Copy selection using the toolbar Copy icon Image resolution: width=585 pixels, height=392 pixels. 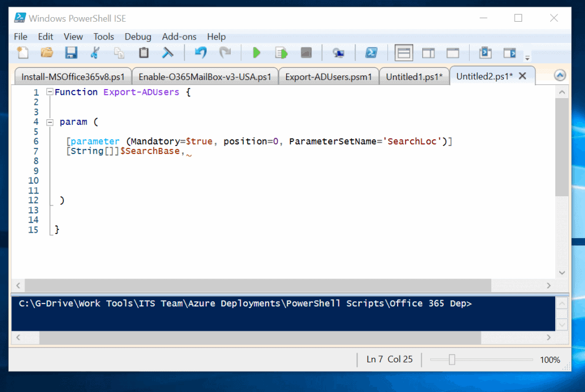[x=119, y=53]
